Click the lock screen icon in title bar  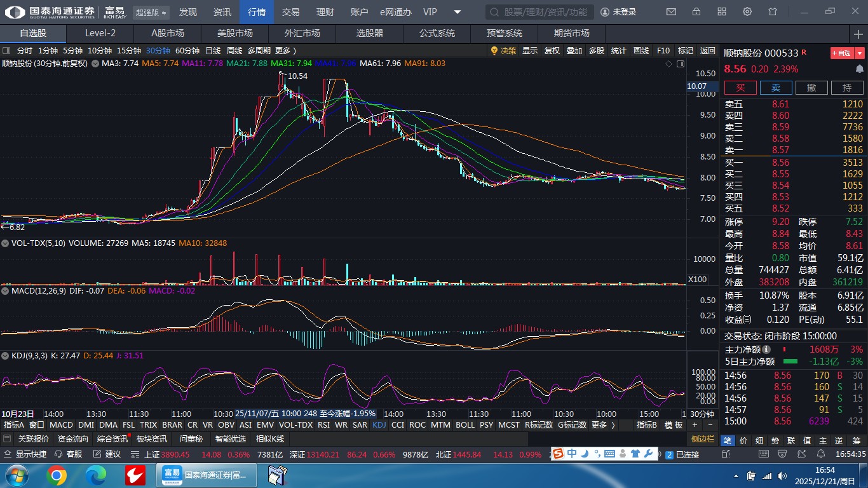coord(696,12)
